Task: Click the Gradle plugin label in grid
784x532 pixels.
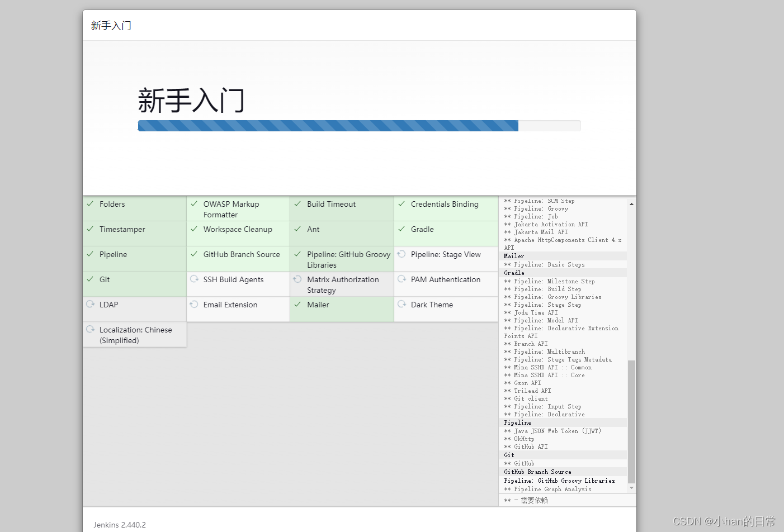Action: coord(422,229)
